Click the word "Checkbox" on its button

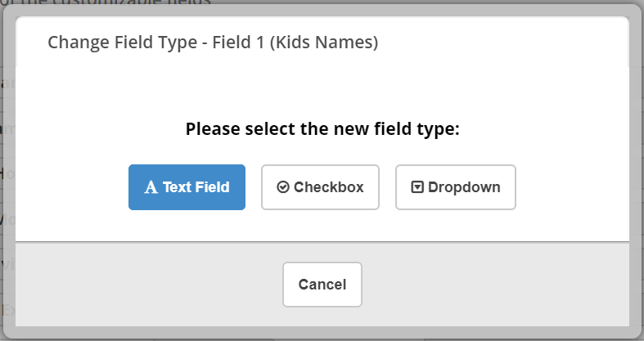click(329, 187)
